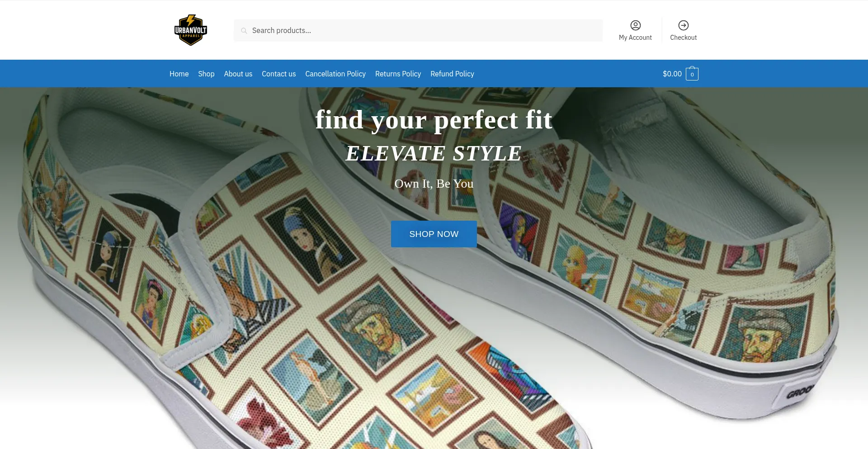
Task: Open the About us page
Action: (238, 74)
